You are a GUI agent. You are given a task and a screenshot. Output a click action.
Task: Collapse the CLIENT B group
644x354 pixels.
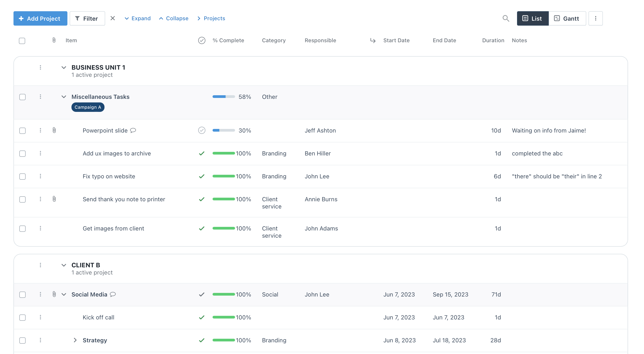(x=64, y=265)
